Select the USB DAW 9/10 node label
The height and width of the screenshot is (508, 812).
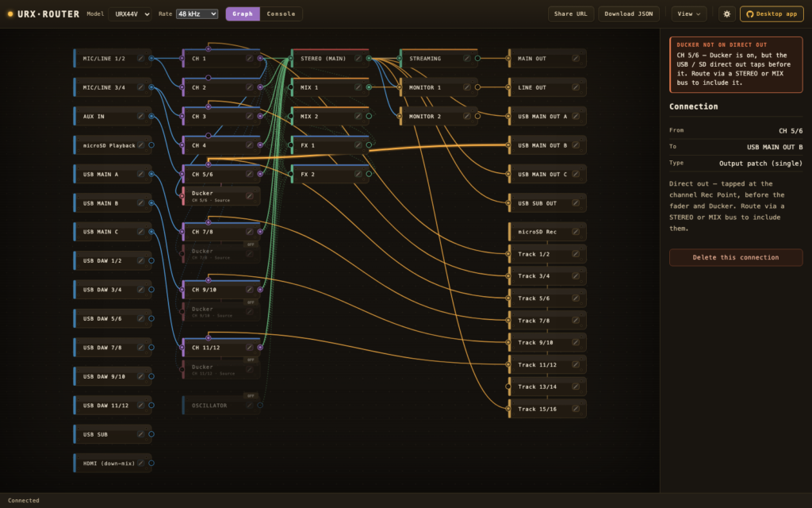point(104,376)
